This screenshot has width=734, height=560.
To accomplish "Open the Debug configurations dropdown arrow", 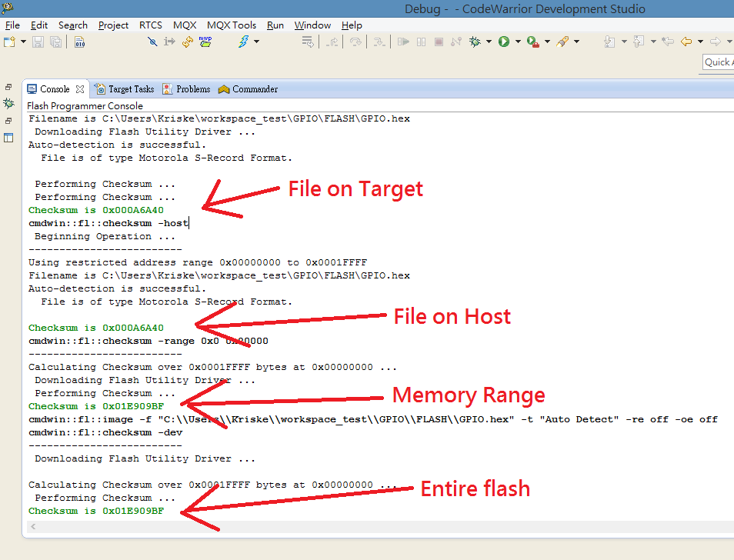I will click(x=489, y=42).
